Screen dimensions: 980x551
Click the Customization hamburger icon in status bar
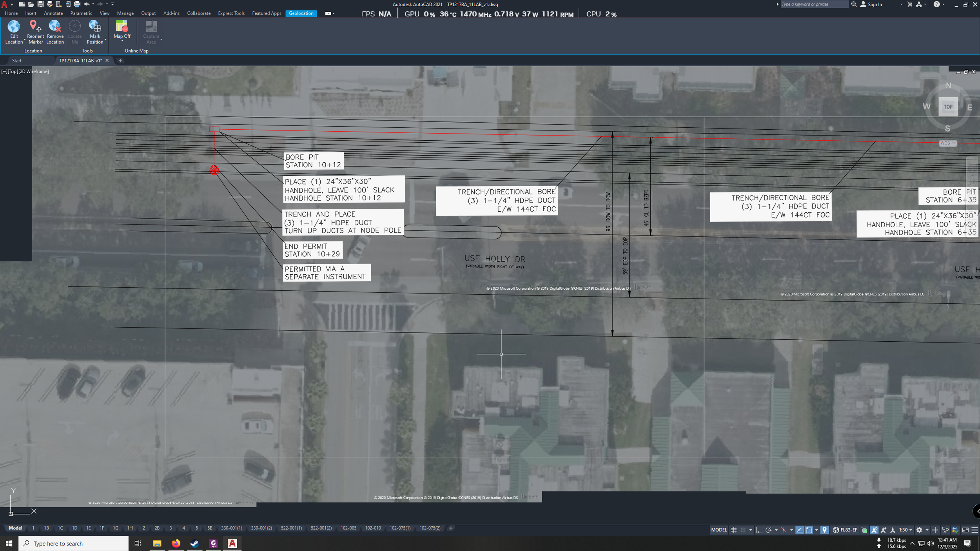[x=975, y=530]
